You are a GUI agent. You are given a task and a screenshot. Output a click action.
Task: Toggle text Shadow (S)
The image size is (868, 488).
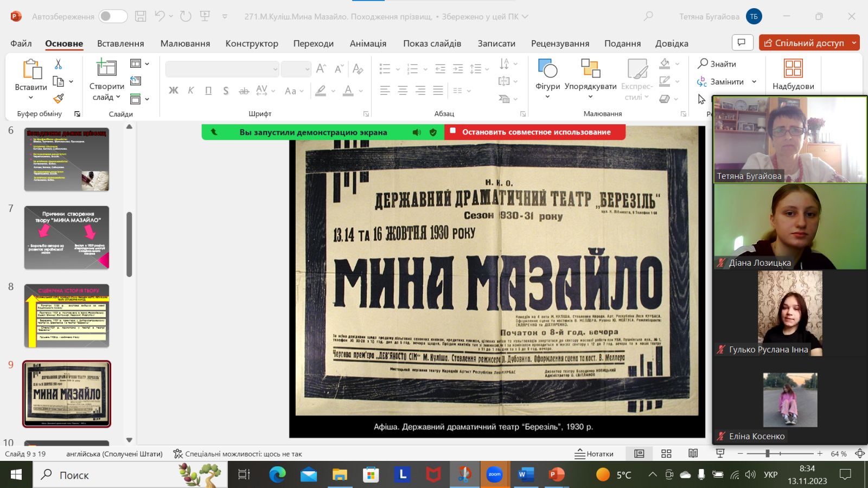[x=226, y=91]
